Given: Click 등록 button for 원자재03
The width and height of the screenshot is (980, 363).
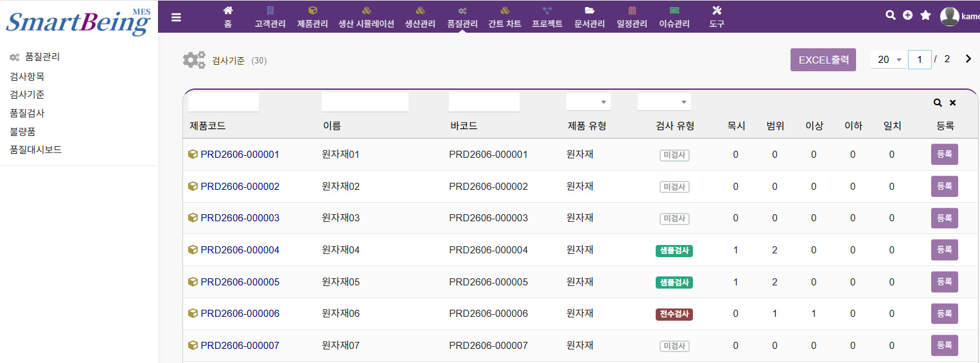Looking at the screenshot, I should coord(945,218).
